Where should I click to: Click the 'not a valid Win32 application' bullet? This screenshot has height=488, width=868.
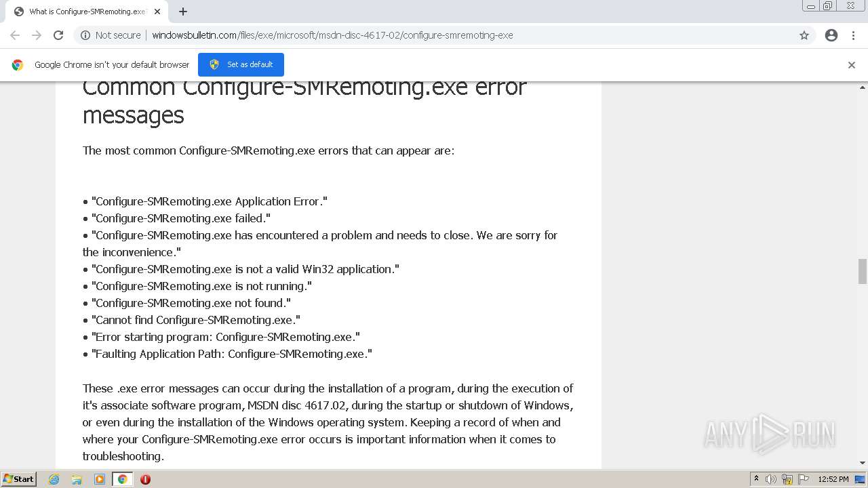241,269
